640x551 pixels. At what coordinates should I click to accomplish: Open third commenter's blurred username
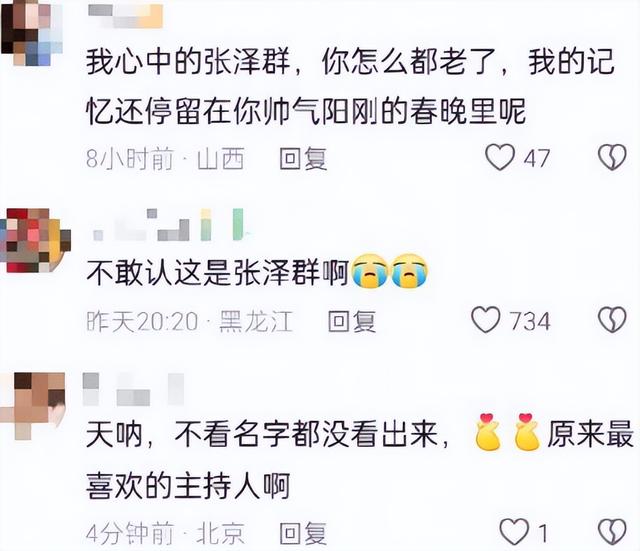point(133,389)
